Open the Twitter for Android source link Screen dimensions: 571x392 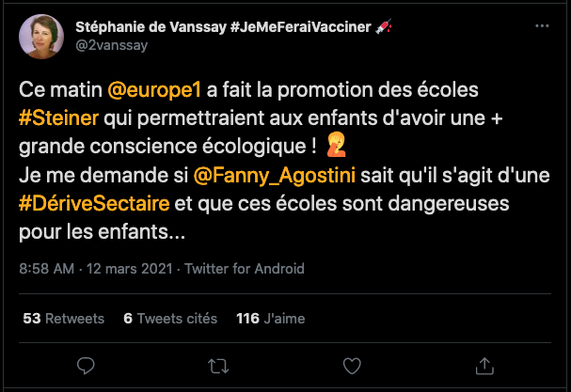245,269
